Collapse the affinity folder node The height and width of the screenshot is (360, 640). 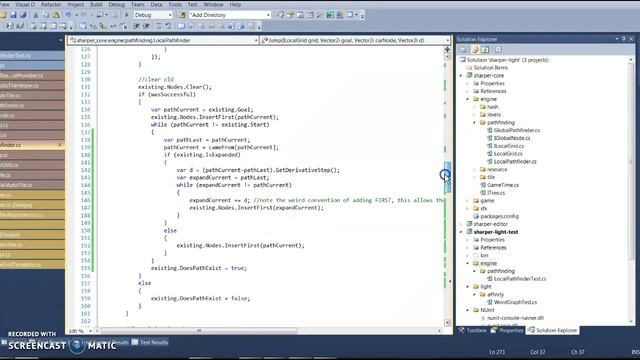tap(475, 294)
